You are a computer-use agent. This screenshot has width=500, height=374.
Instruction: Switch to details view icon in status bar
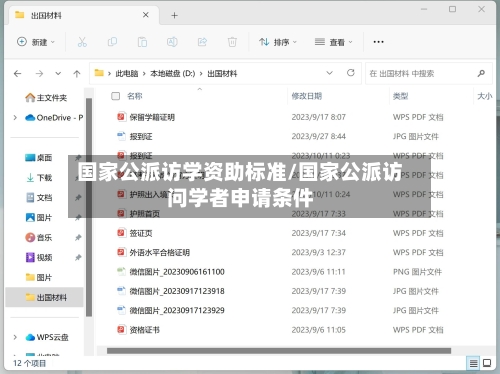point(473,363)
